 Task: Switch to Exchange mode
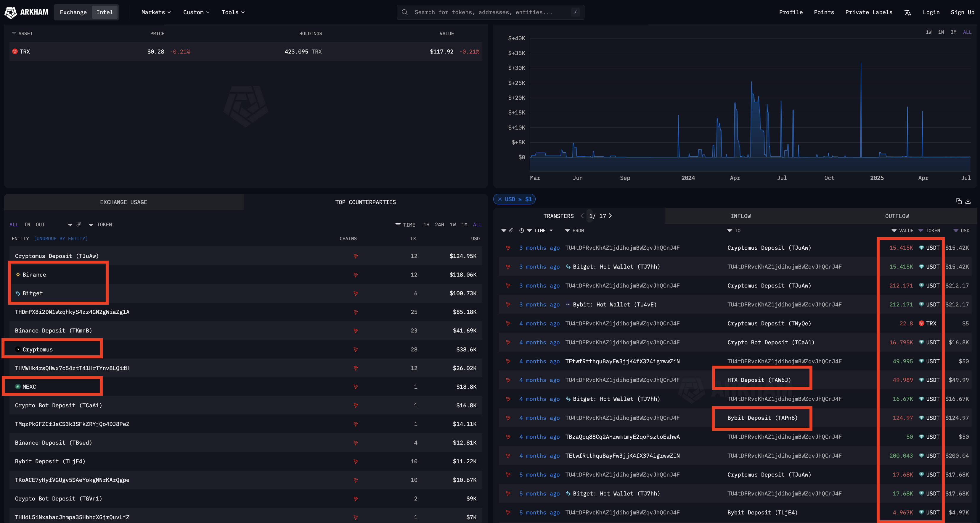click(73, 12)
